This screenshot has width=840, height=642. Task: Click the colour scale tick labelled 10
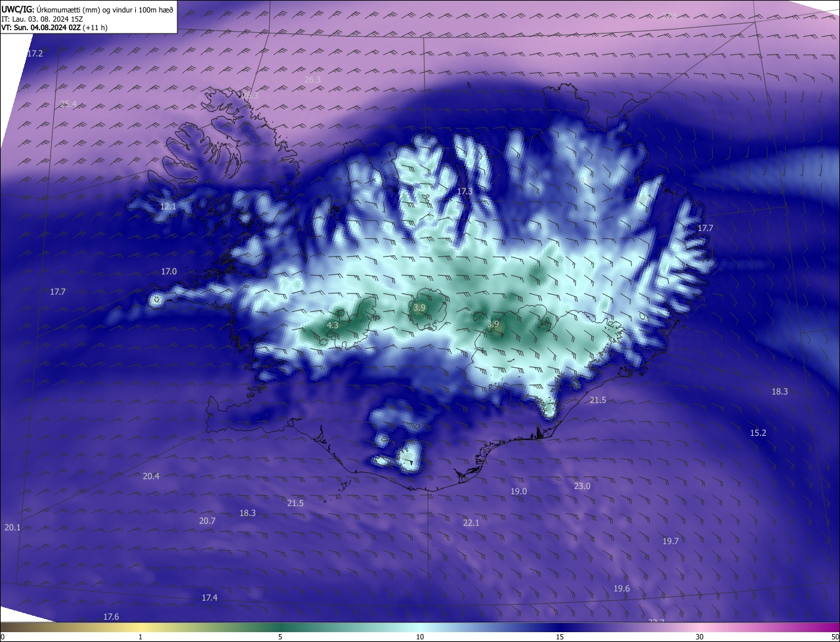(420, 637)
